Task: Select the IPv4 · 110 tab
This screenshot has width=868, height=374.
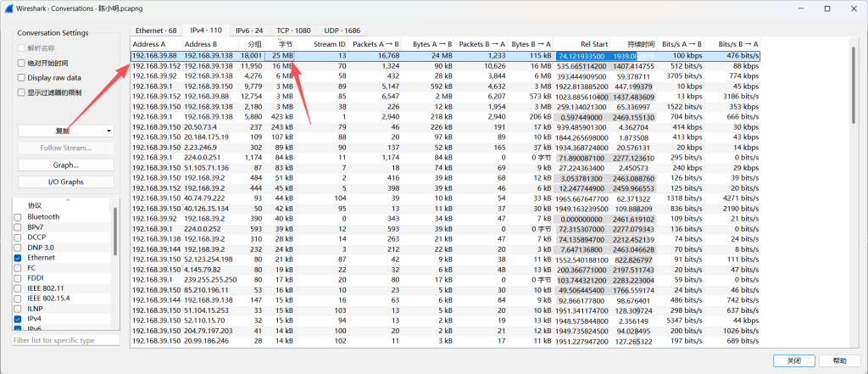Action: pyautogui.click(x=206, y=30)
